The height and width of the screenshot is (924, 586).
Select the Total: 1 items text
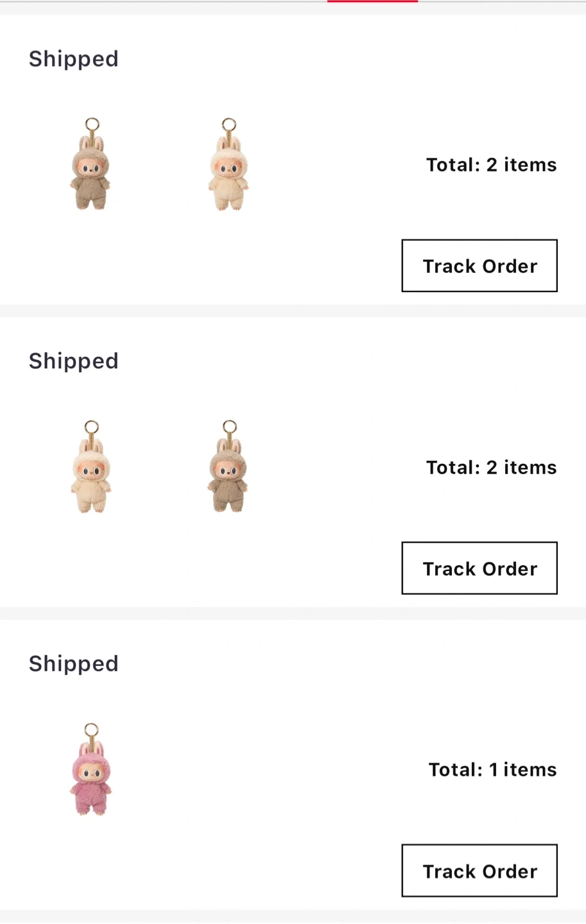click(492, 769)
